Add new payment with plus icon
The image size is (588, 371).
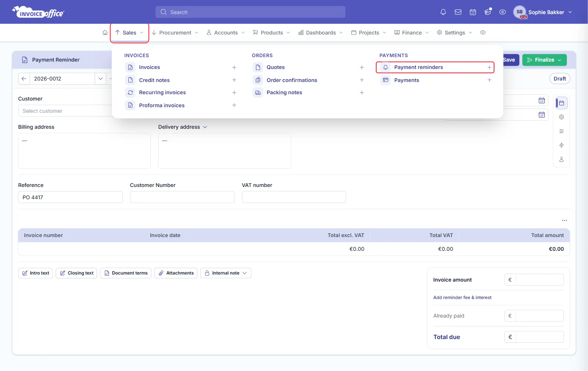point(489,80)
